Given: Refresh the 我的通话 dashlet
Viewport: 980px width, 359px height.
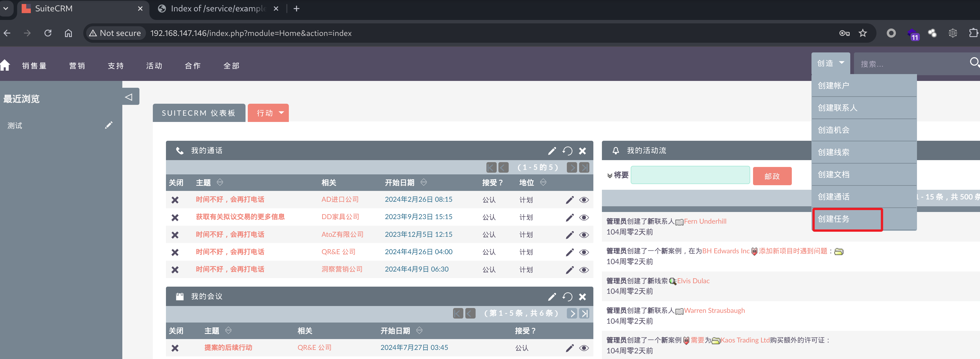Looking at the screenshot, I should coord(567,151).
